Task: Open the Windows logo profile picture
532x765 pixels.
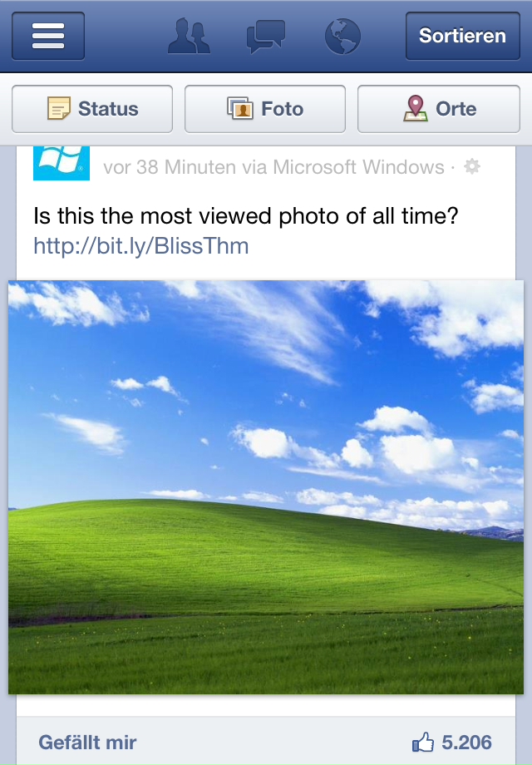Action: click(62, 163)
